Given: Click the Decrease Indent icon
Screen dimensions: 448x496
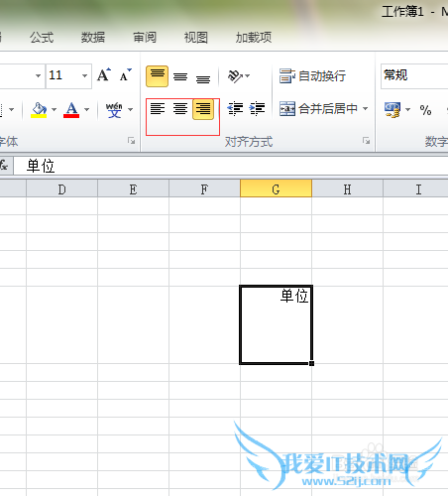Looking at the screenshot, I should coord(235,109).
